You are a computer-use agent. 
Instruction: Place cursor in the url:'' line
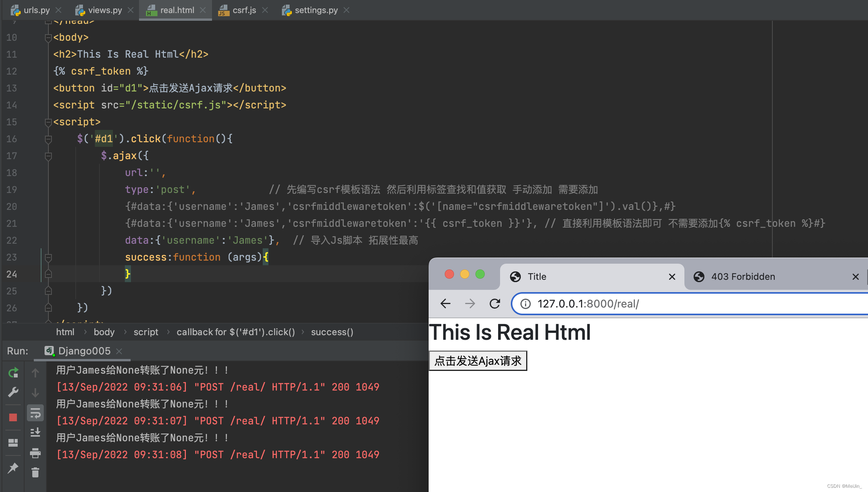coord(145,173)
